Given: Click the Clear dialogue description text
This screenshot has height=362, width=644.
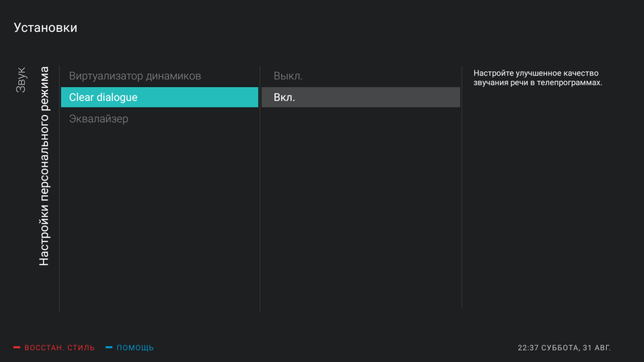Looking at the screenshot, I should 537,77.
